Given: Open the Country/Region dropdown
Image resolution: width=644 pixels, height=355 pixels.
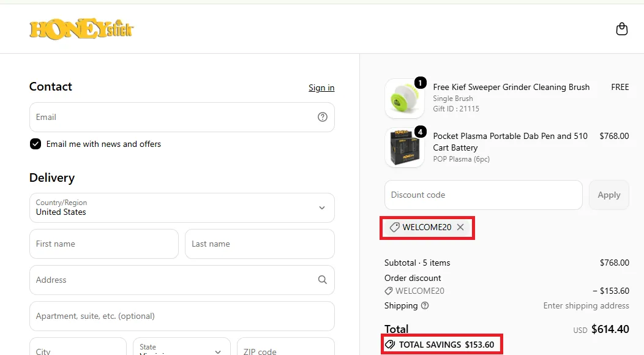Looking at the screenshot, I should (182, 208).
